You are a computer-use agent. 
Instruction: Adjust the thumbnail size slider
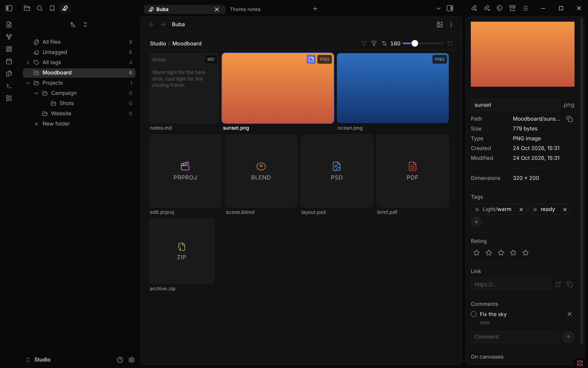(x=423, y=43)
